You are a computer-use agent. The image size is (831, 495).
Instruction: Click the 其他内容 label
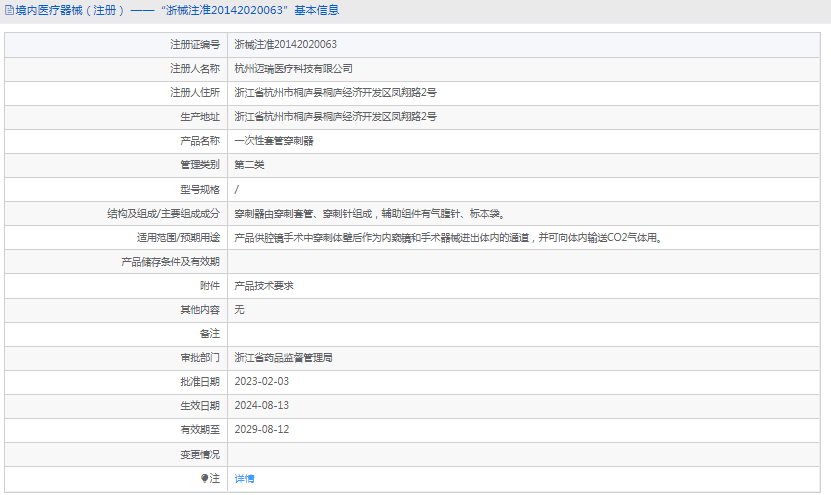tap(200, 310)
